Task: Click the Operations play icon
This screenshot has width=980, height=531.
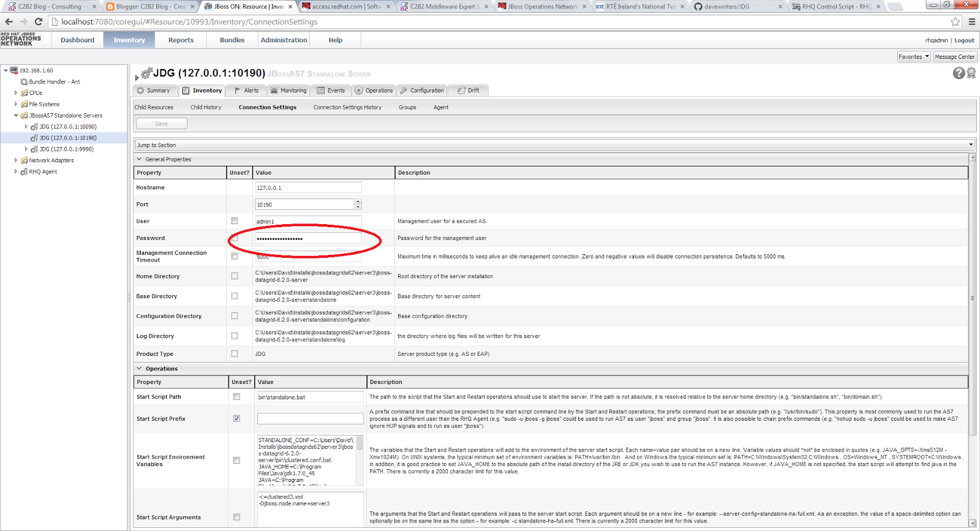Action: 359,90
